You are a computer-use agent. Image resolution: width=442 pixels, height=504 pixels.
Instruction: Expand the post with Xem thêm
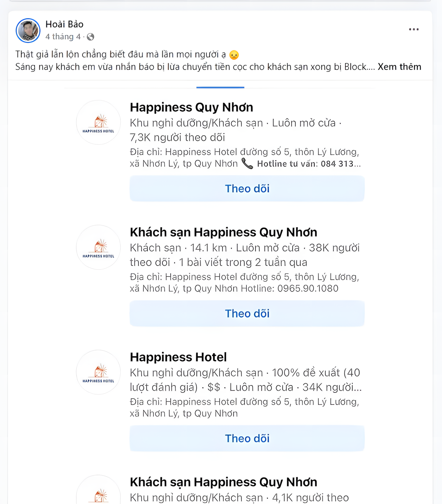click(400, 67)
